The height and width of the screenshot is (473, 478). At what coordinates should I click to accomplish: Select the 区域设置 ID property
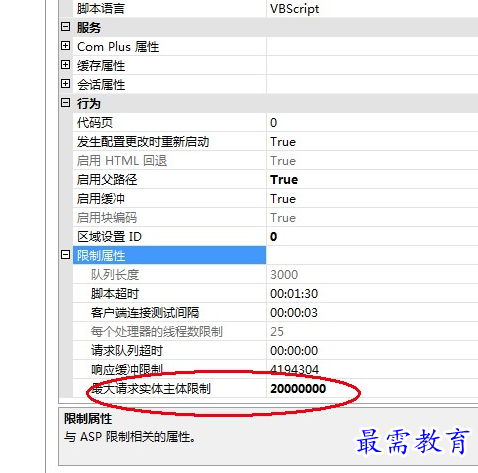(x=169, y=236)
